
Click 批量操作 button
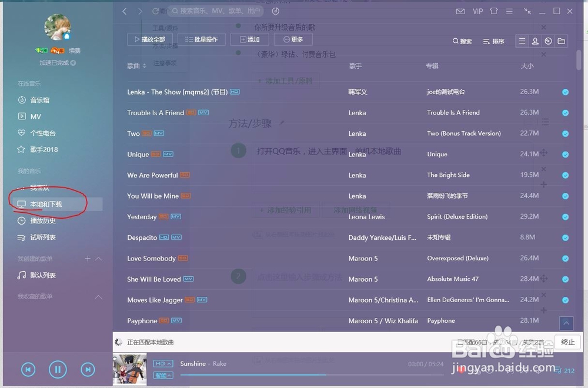[201, 39]
